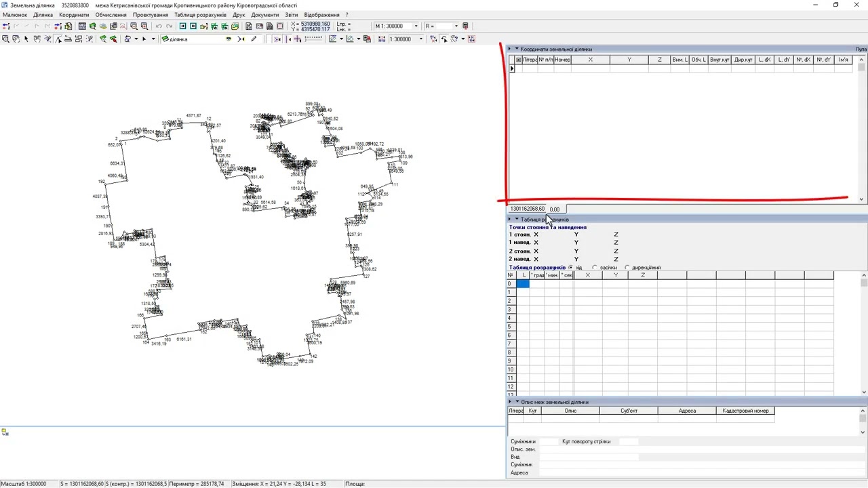Click the zoom window magnifier tool
Viewport: 868px width, 488px height.
point(5,39)
